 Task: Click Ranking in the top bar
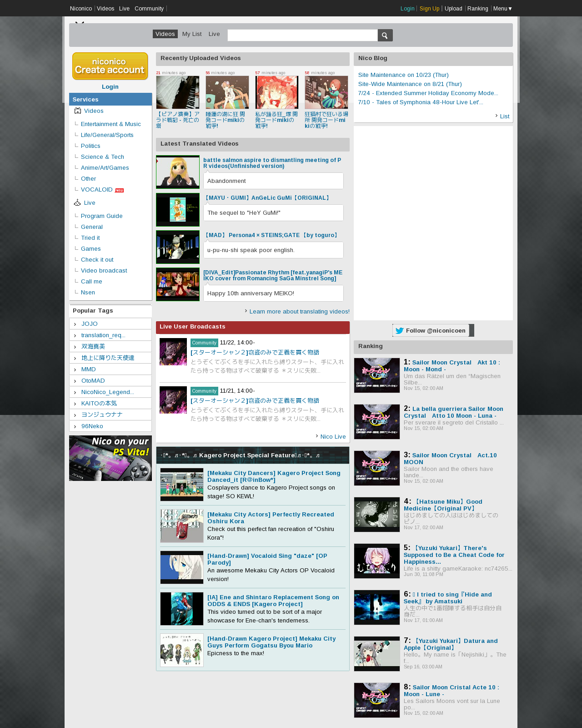477,9
